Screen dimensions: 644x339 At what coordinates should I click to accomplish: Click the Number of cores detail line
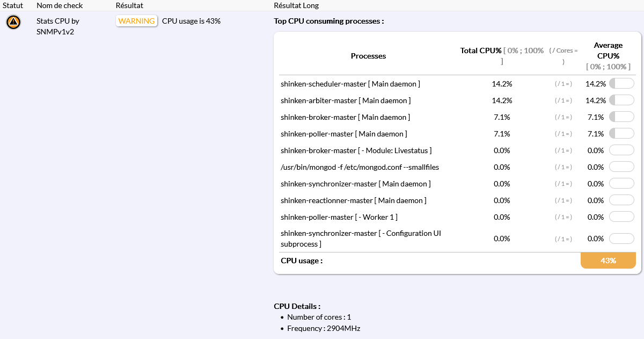(x=319, y=317)
